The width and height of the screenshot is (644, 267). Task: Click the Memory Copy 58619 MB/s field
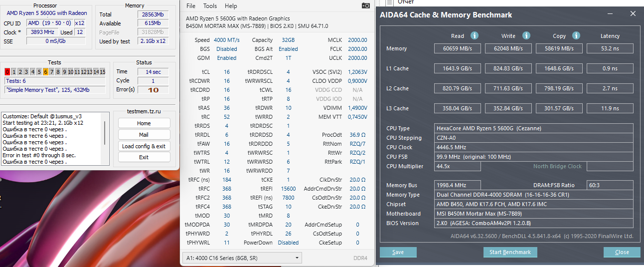point(559,48)
